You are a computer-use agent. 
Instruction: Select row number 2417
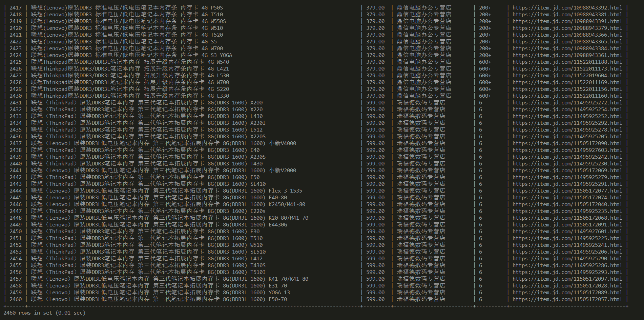(16, 7)
